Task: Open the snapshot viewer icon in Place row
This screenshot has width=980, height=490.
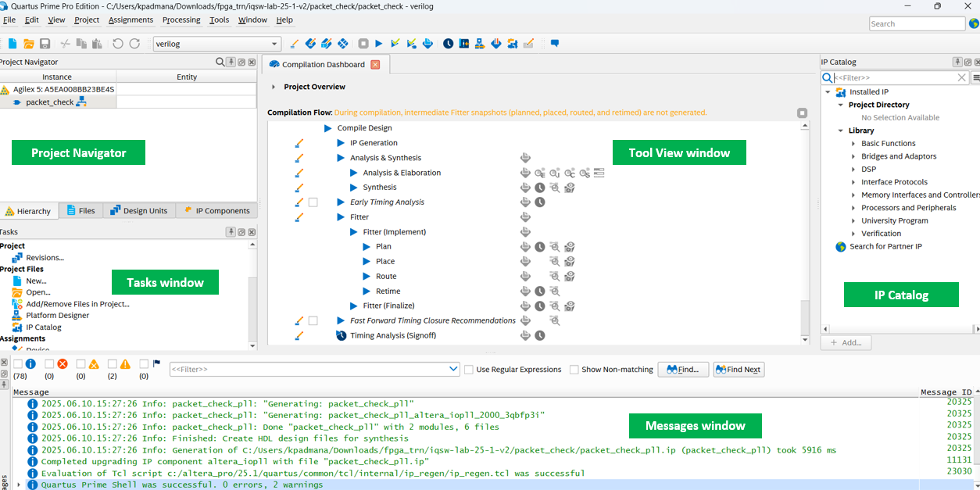Action: point(570,262)
